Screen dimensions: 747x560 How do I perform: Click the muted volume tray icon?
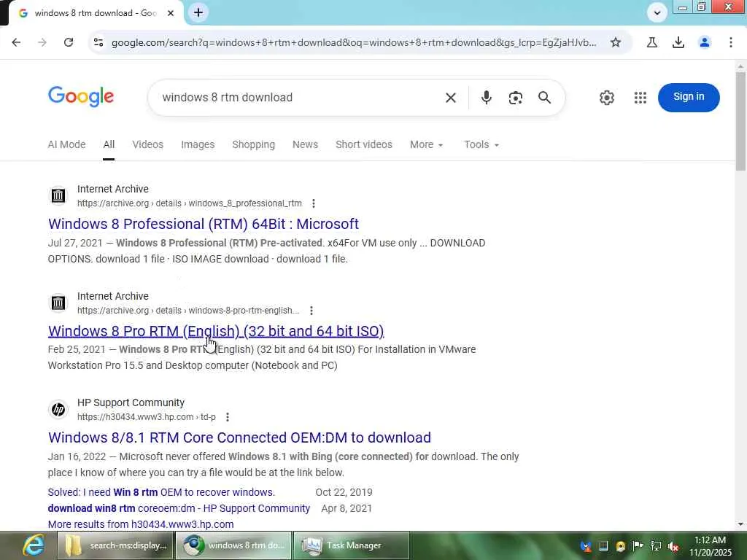pyautogui.click(x=673, y=546)
